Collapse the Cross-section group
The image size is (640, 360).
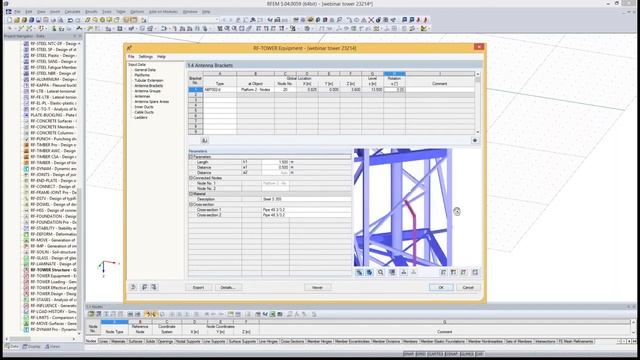(191, 204)
